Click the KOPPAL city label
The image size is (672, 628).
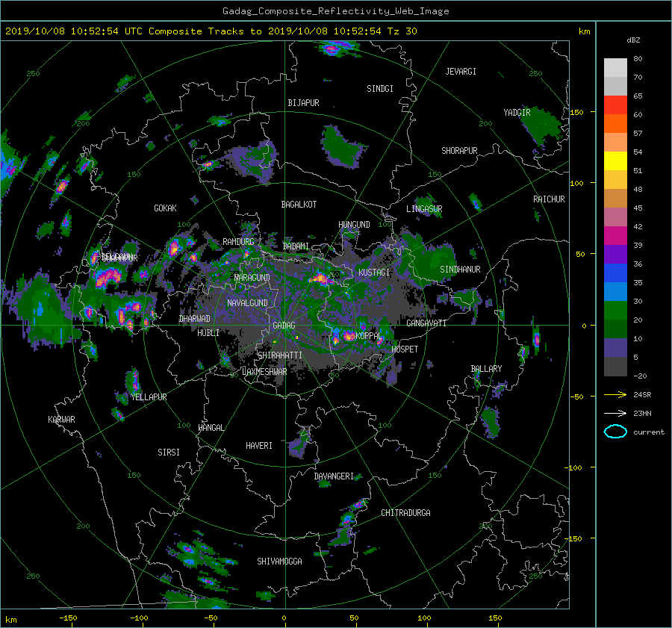(x=368, y=335)
